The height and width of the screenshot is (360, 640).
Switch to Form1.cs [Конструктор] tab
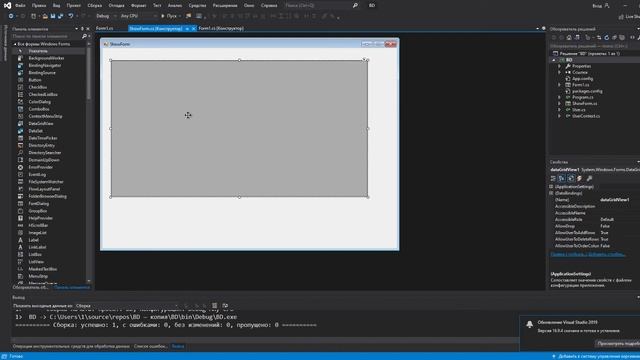point(221,29)
